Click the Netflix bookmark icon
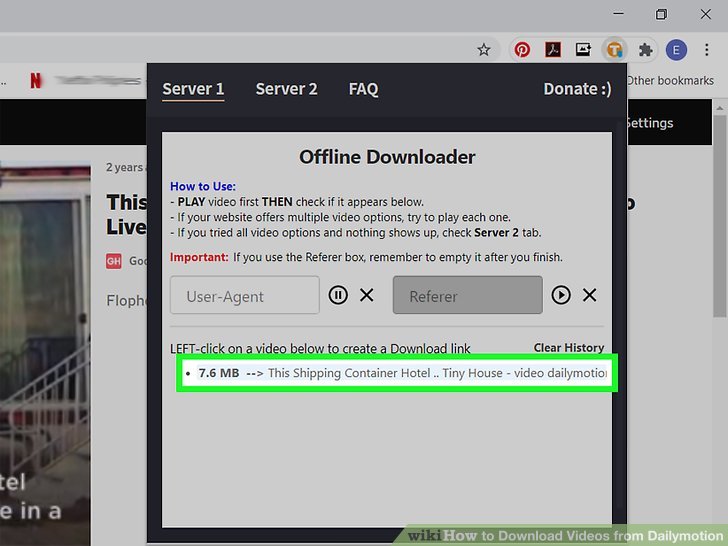The image size is (728, 546). tap(36, 80)
